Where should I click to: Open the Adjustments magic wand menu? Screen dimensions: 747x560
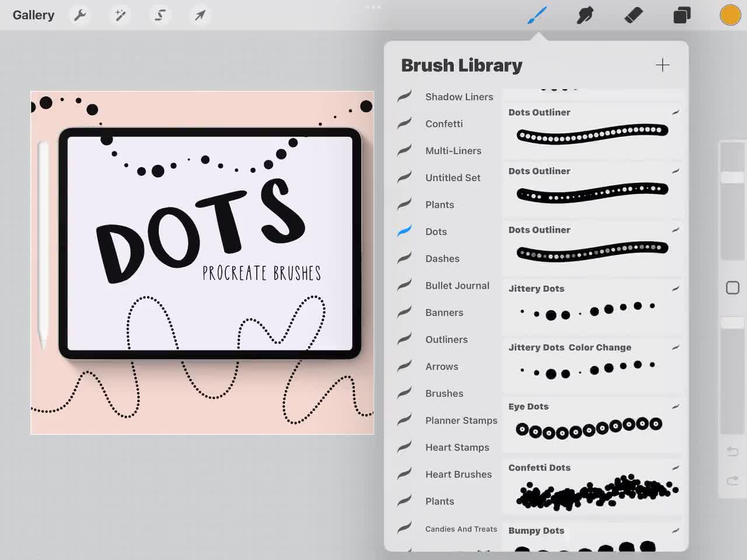(120, 15)
